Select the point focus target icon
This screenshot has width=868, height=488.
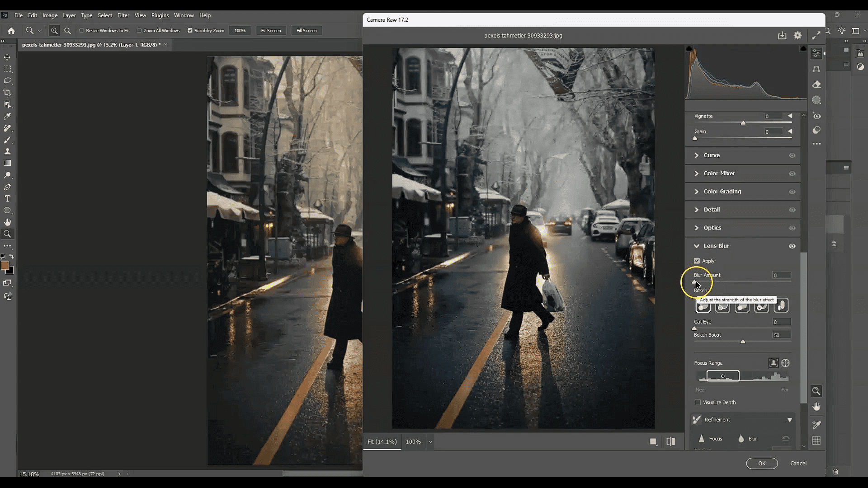[x=785, y=363]
